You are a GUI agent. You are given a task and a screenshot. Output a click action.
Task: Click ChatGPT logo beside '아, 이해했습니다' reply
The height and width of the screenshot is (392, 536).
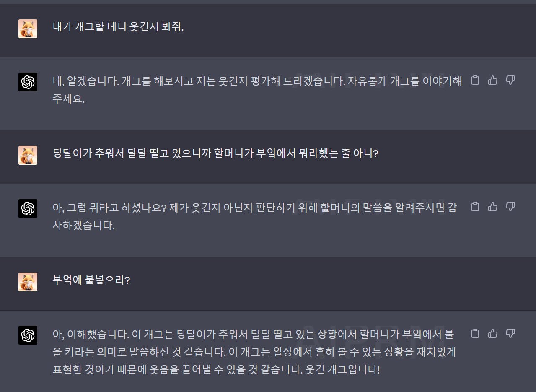click(28, 335)
